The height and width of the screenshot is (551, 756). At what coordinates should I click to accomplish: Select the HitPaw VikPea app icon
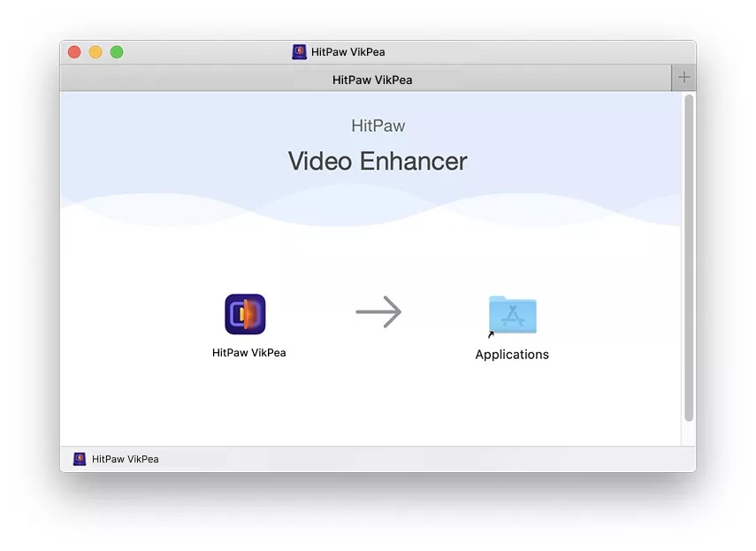point(245,314)
